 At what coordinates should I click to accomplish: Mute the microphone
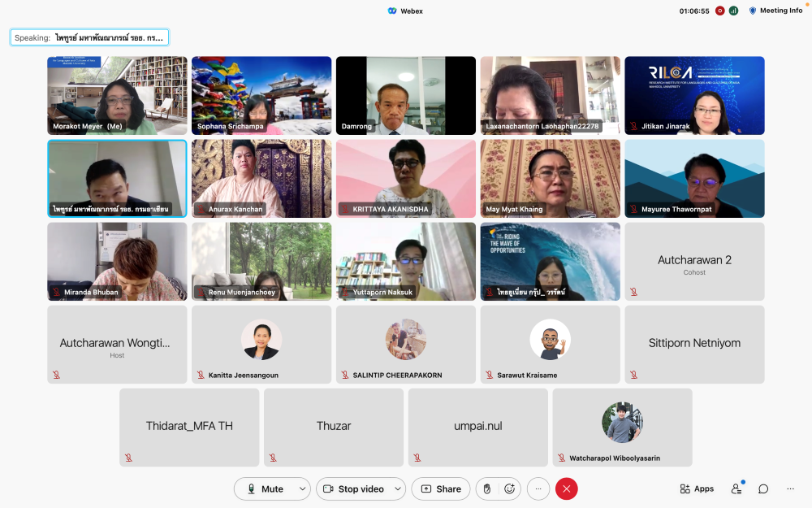coord(265,488)
